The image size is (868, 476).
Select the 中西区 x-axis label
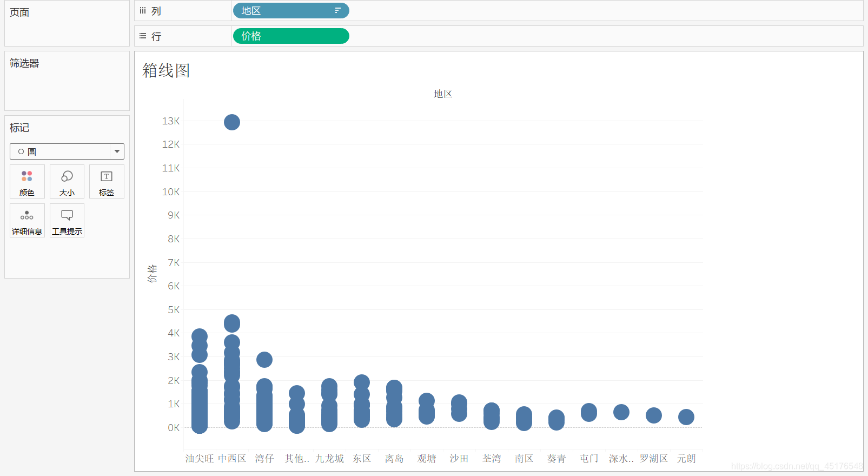pos(232,458)
